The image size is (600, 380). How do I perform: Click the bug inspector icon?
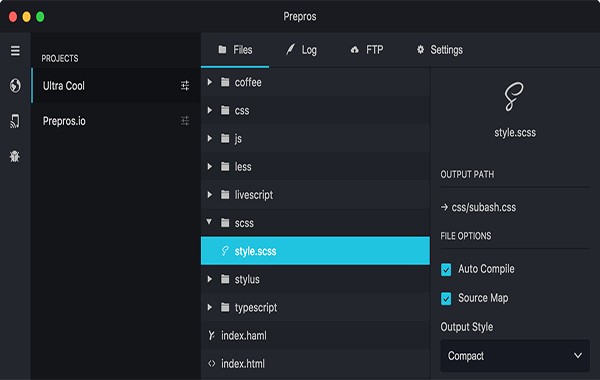click(x=15, y=156)
